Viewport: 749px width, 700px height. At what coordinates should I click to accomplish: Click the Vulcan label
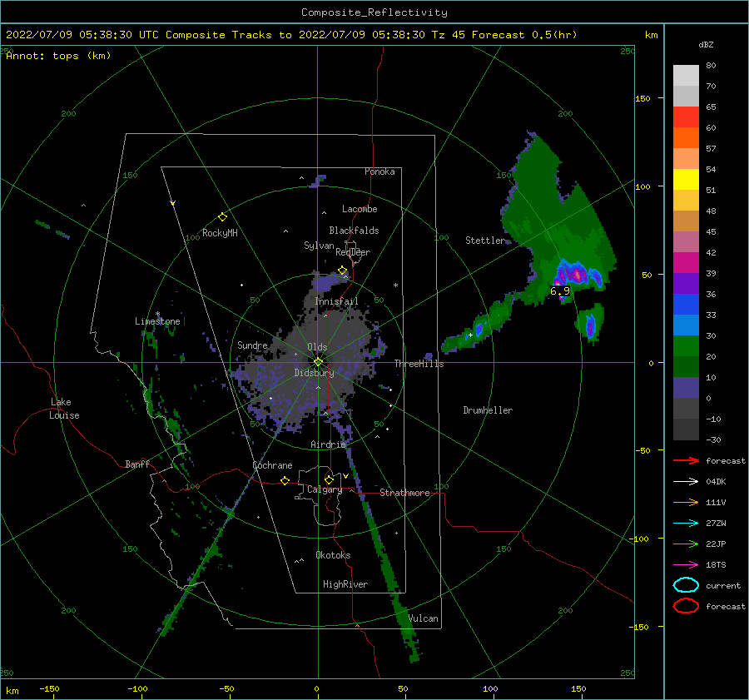tap(424, 618)
